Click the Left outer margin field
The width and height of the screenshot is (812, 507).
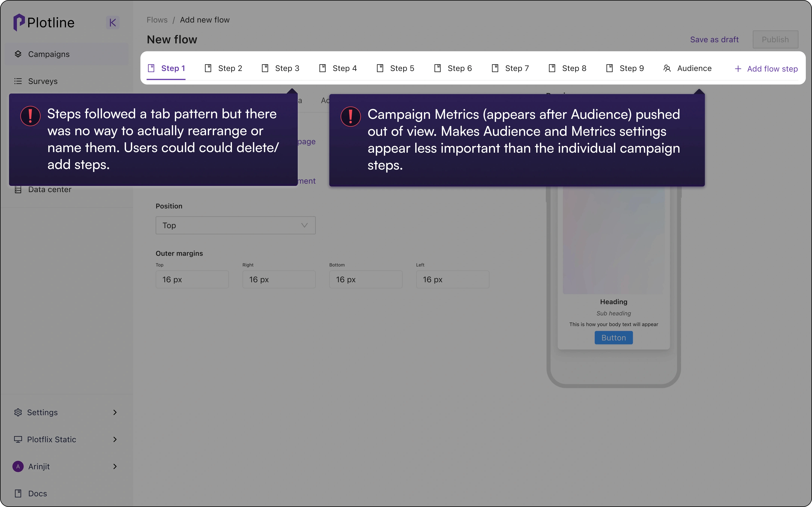452,280
